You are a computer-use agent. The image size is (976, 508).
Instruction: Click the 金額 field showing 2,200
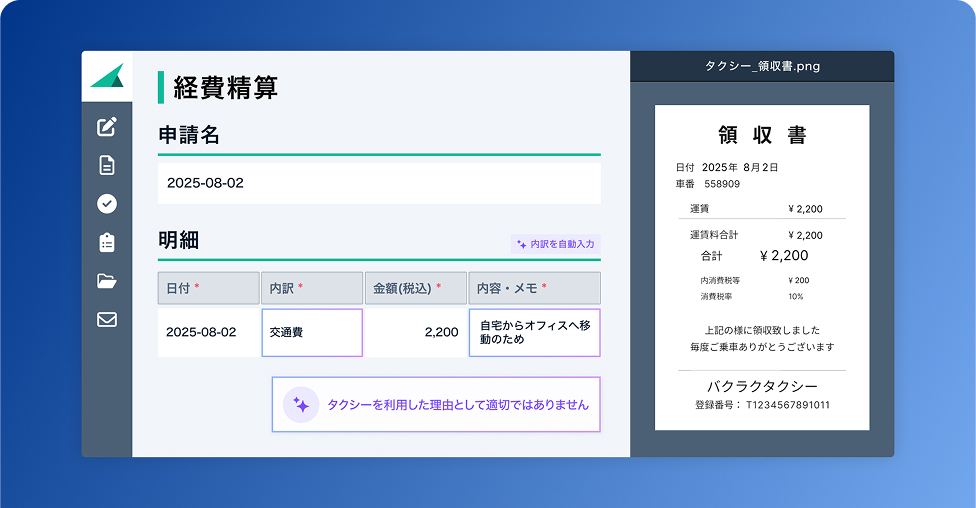tap(415, 332)
